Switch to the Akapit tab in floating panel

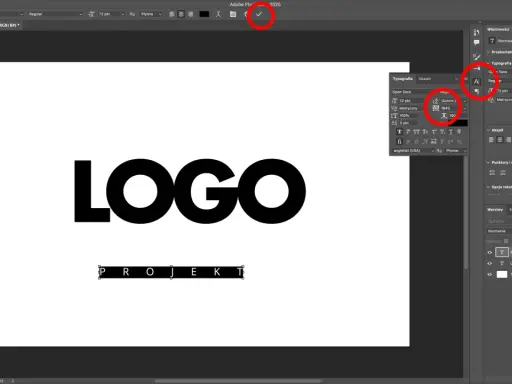(424, 79)
